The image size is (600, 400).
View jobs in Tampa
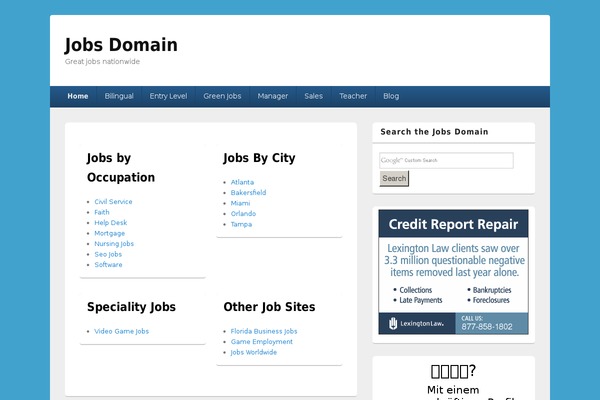click(241, 224)
